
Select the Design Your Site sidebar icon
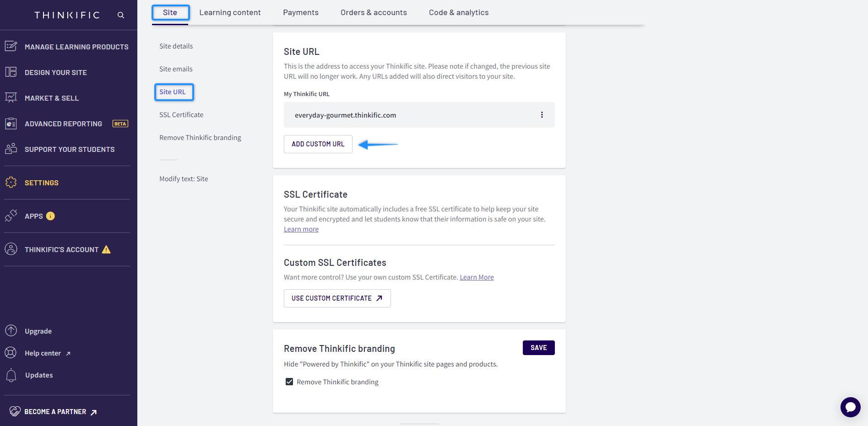click(11, 72)
